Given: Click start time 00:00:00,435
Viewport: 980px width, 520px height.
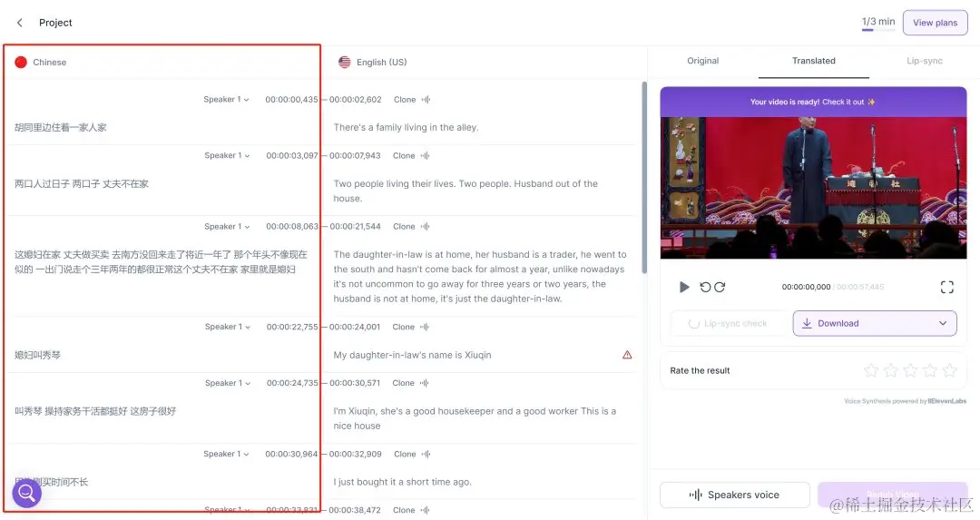Looking at the screenshot, I should 291,100.
